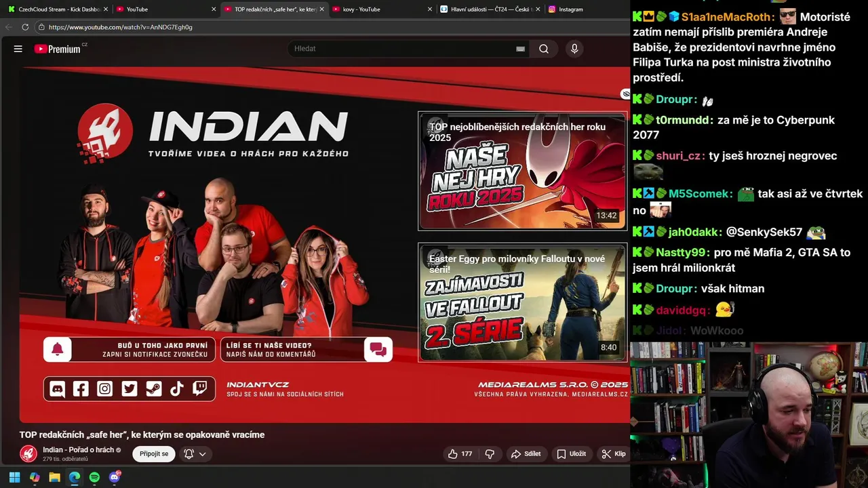Open File Explorer from taskbar
The height and width of the screenshot is (488, 868).
coord(54,477)
